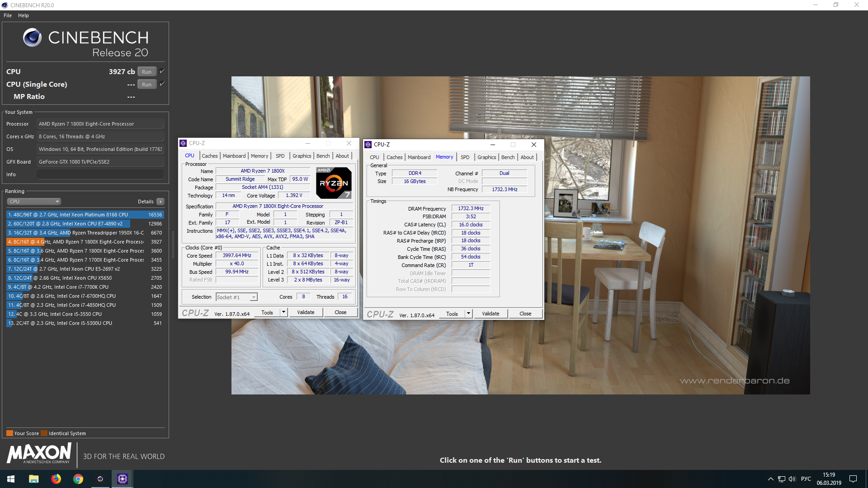Click left CPU-Z window title icon
The image size is (868, 488).
pos(183,143)
